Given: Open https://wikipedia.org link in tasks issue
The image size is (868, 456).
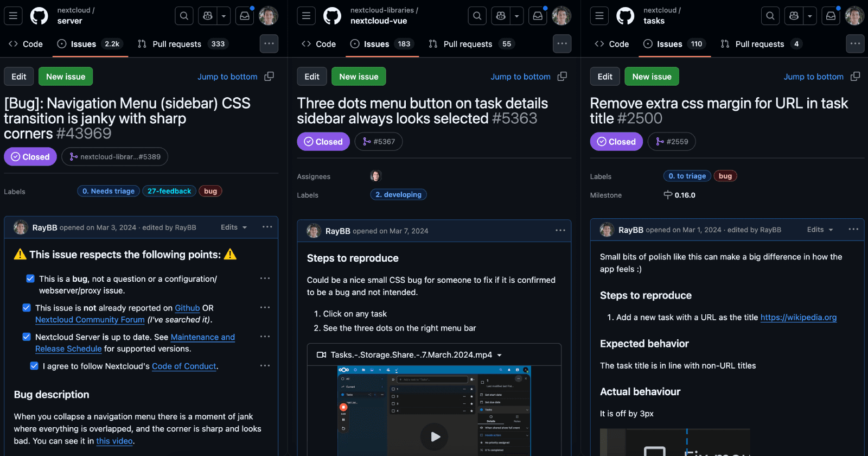Looking at the screenshot, I should point(799,317).
